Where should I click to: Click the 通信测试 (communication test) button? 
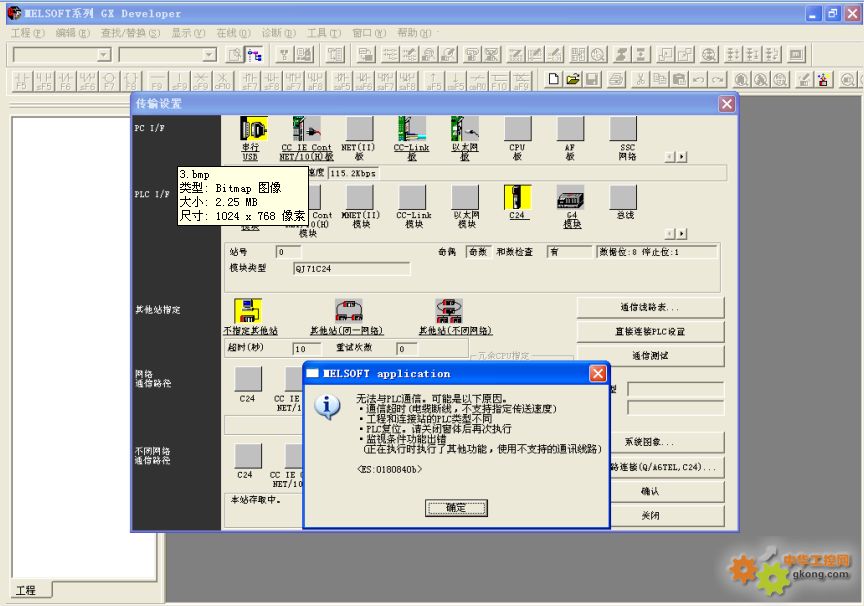[x=650, y=356]
